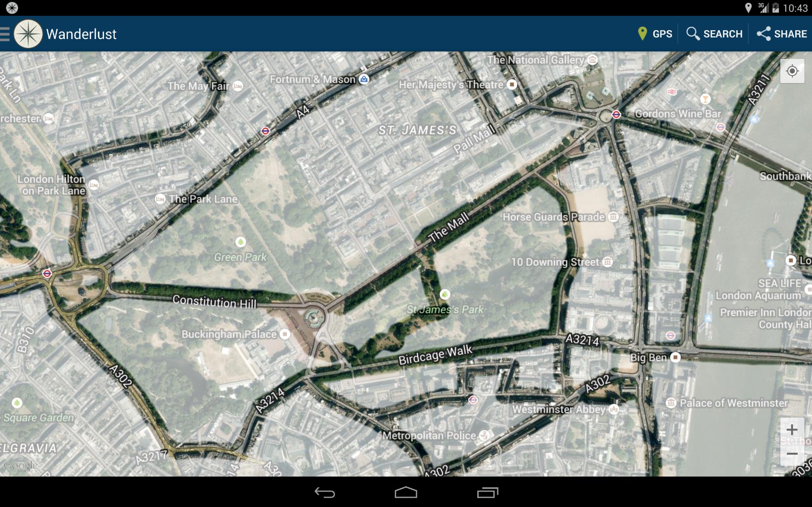Tap the Share button
This screenshot has width=812, height=507.
pyautogui.click(x=782, y=34)
